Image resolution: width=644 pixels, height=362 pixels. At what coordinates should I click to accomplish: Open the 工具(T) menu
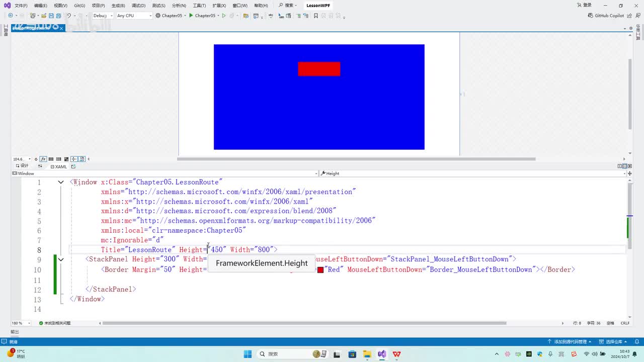(199, 6)
